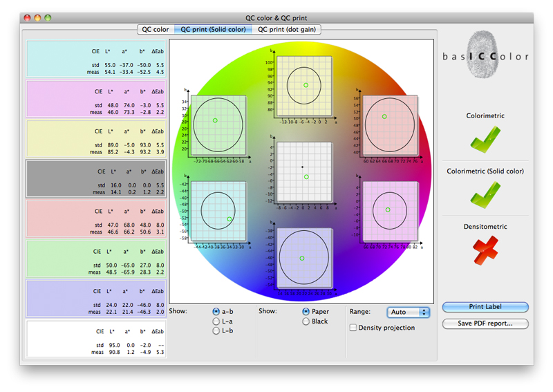Click the yellow a-b tolerance chart
The width and height of the screenshot is (553, 392).
coord(304,86)
